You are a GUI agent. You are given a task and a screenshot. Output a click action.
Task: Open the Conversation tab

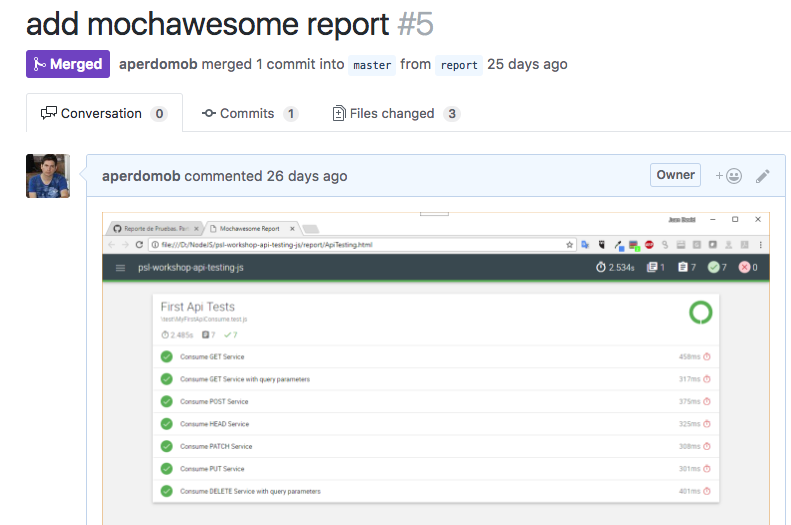click(x=104, y=113)
